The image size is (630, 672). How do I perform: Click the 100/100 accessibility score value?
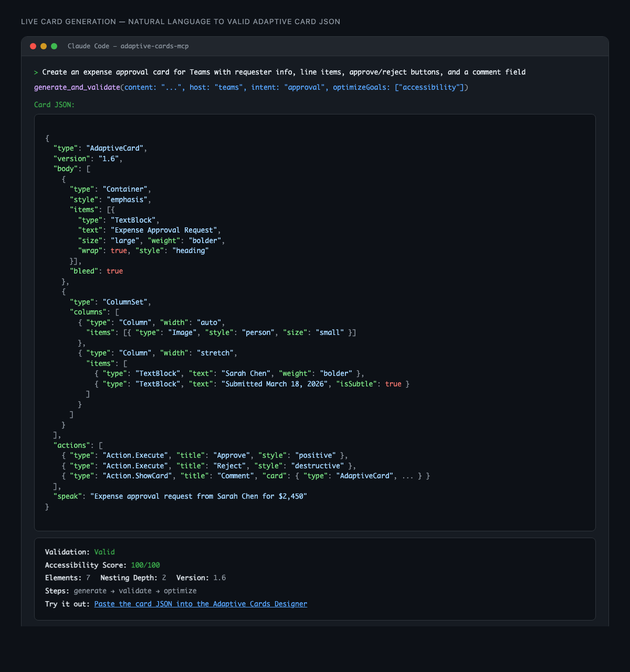(145, 565)
